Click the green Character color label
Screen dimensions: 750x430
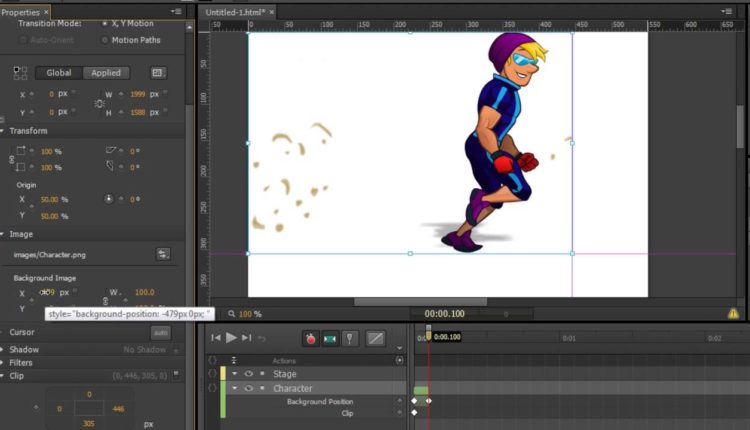[x=223, y=399]
